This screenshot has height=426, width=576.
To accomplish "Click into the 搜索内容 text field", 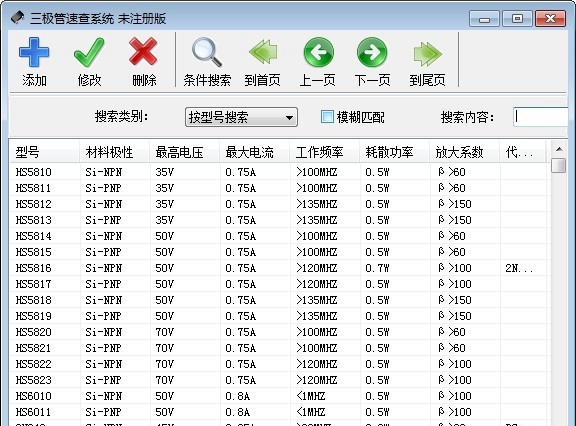I will pyautogui.click(x=540, y=117).
